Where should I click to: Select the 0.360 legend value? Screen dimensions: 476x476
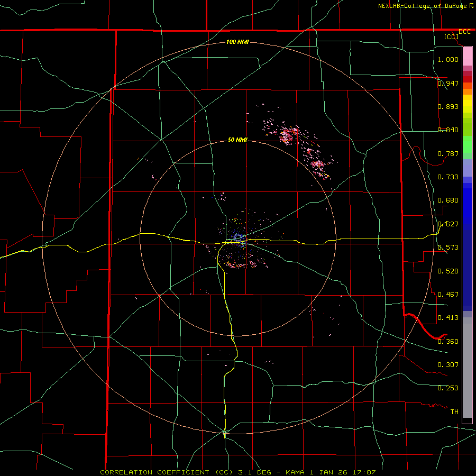[x=448, y=342]
